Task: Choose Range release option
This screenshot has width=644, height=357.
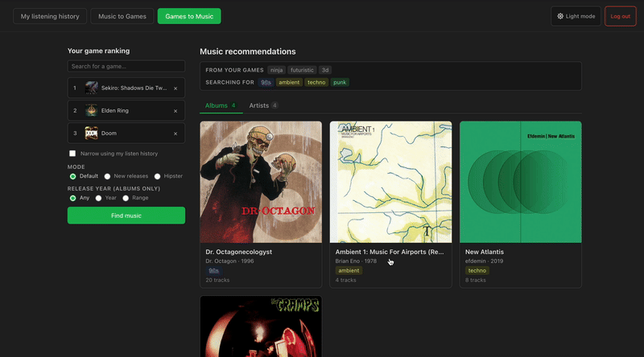Action: coord(126,198)
